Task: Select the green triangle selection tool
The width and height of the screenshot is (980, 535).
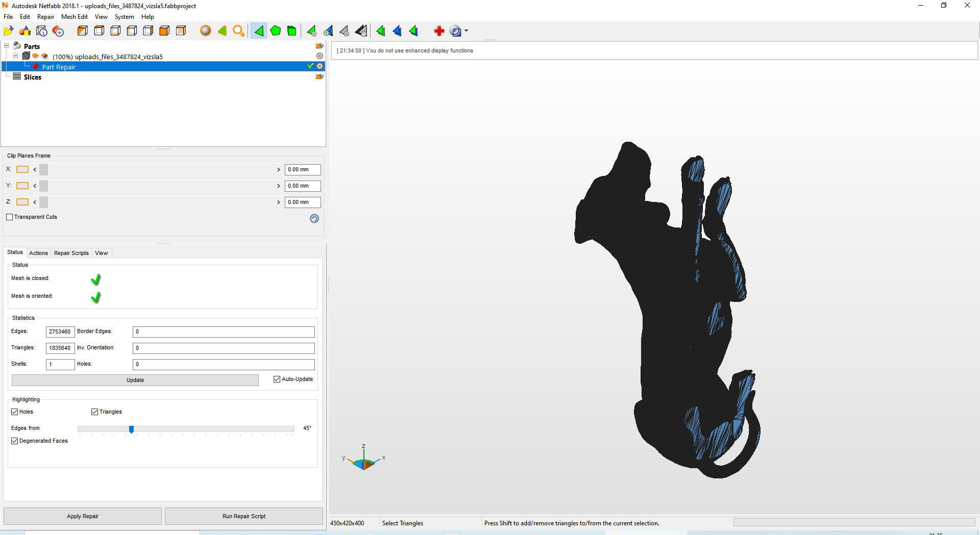Action: coord(259,31)
